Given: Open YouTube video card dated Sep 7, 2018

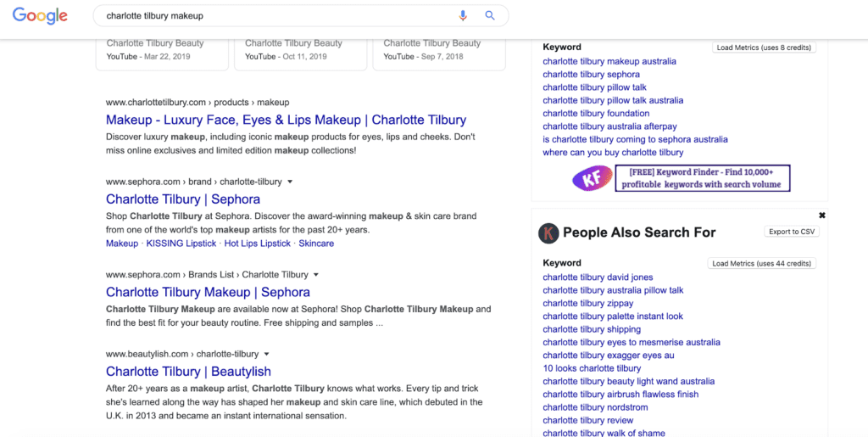Looking at the screenshot, I should click(439, 54).
